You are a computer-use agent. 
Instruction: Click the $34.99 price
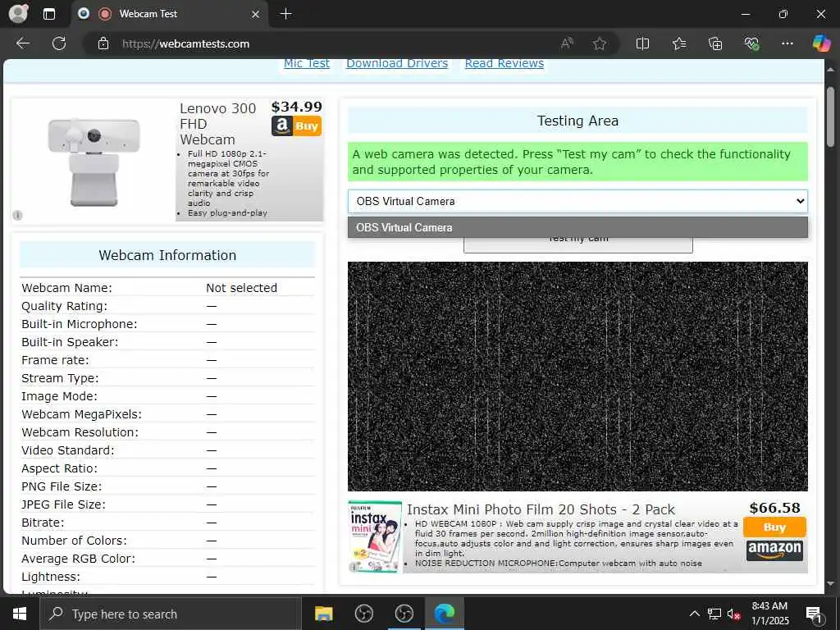coord(296,107)
